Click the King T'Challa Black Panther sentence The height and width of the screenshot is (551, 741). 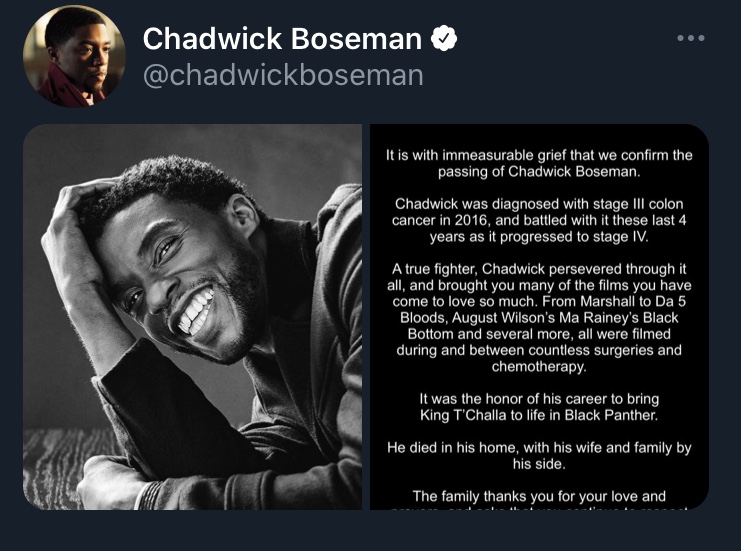(539, 406)
